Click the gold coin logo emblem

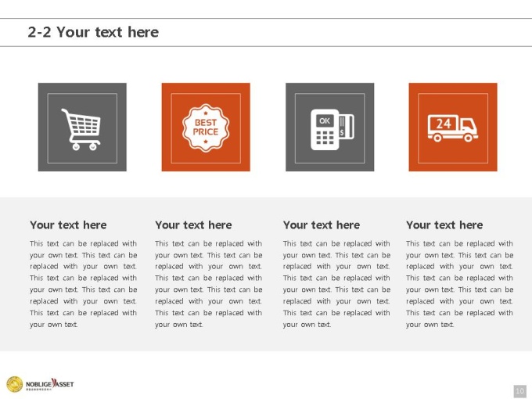(x=15, y=384)
